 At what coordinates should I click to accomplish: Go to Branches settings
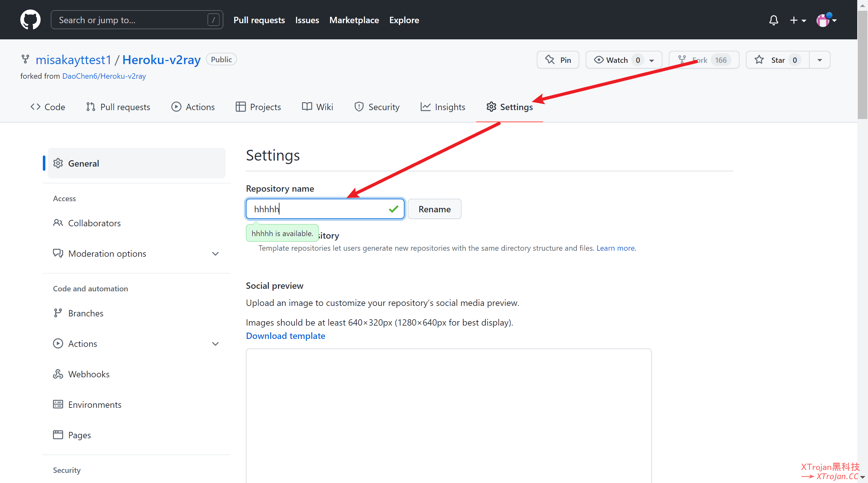86,313
